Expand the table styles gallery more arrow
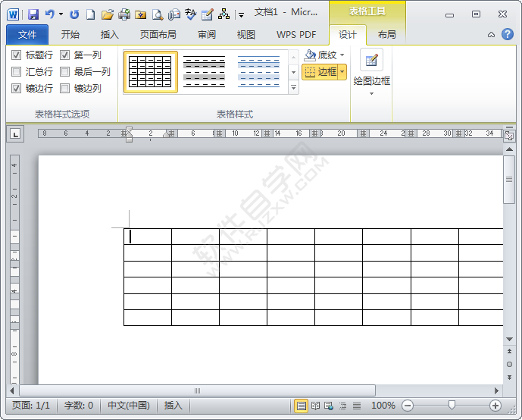 (x=294, y=88)
